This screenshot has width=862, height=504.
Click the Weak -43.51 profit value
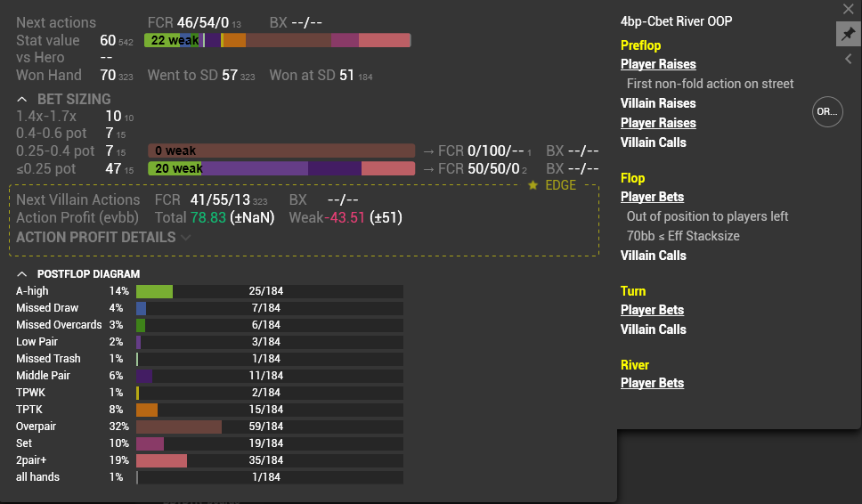[x=344, y=217]
